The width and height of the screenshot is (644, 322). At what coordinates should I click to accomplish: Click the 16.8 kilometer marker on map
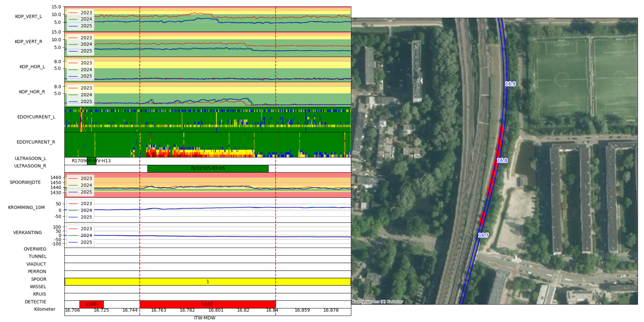point(502,161)
